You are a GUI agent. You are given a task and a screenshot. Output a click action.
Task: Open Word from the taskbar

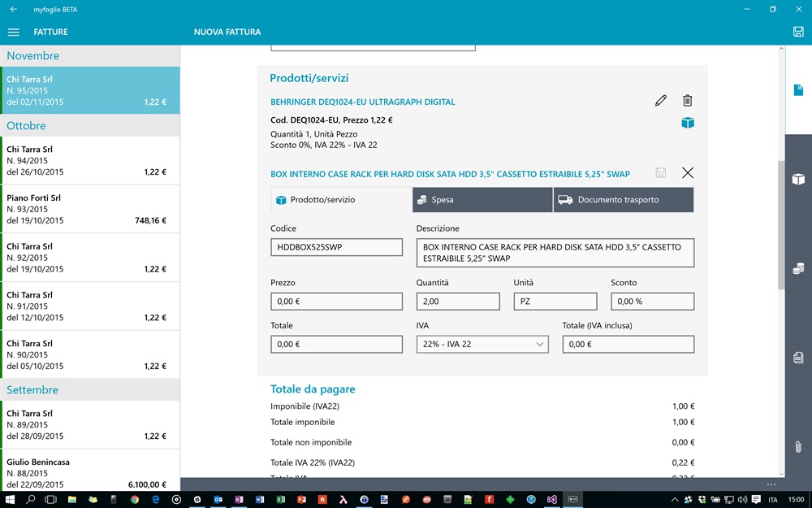click(260, 500)
